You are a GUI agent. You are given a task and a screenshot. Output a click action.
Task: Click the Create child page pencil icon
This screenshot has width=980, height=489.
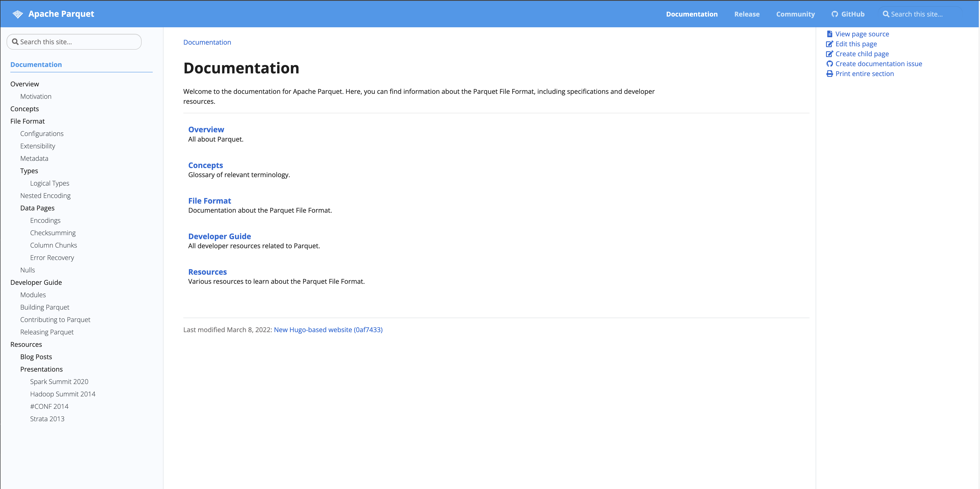[830, 54]
